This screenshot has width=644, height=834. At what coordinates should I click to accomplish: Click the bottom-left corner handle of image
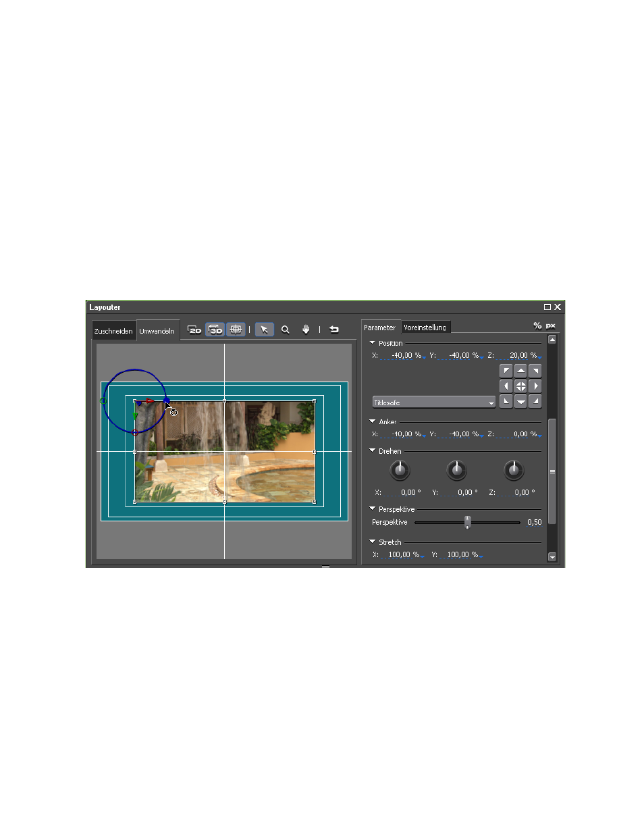[x=135, y=501]
